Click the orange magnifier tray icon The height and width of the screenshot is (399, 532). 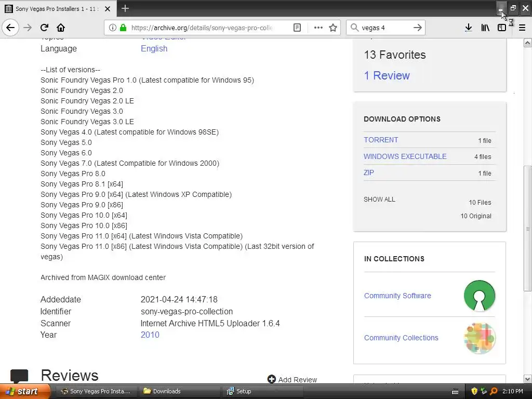[x=494, y=391]
